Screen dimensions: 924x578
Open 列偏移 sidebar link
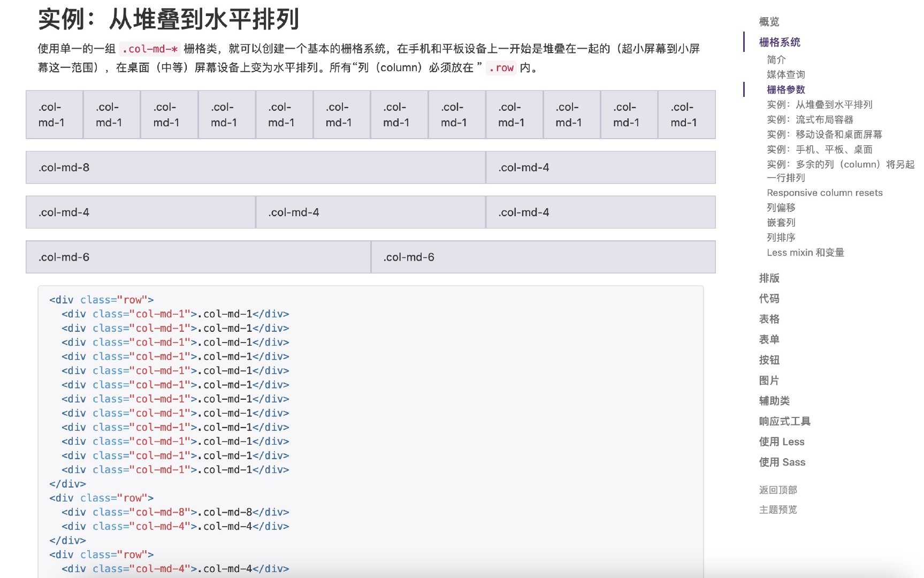(781, 207)
